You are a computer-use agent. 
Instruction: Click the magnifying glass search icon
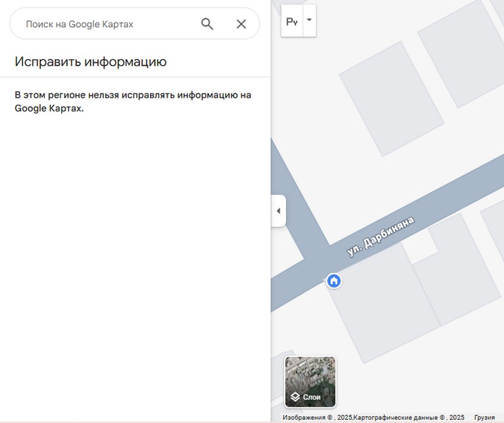pos(207,24)
